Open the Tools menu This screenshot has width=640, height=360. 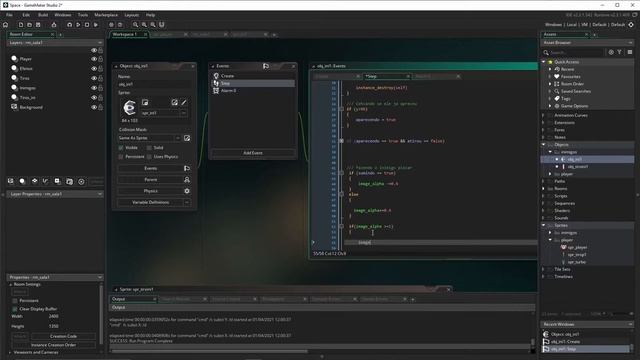83,15
